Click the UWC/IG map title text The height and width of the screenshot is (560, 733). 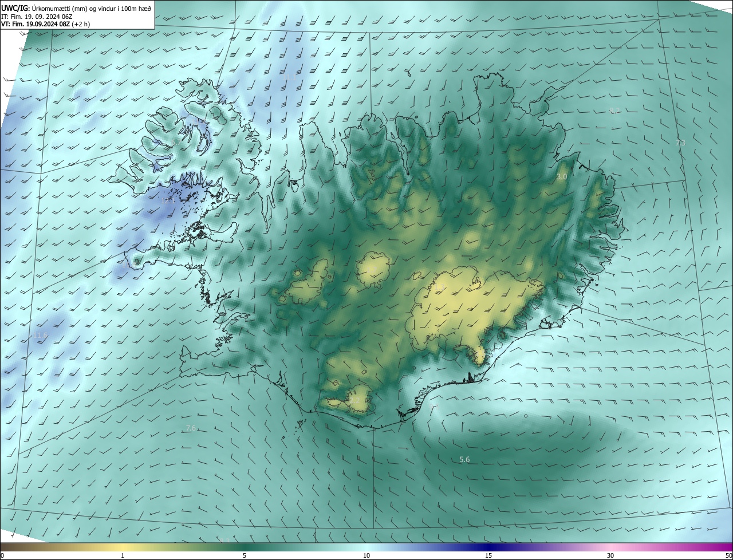pos(76,7)
